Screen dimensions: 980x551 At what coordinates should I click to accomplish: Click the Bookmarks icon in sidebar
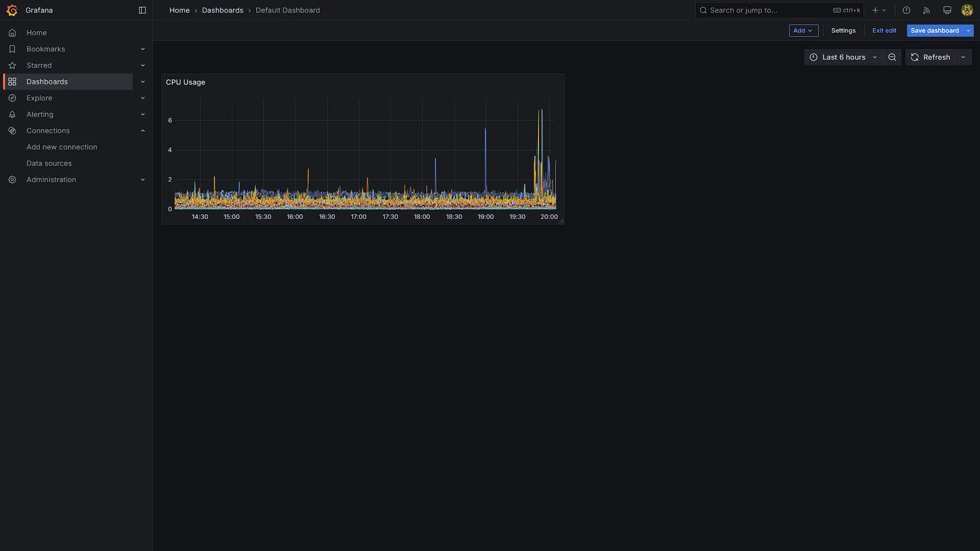tap(12, 49)
